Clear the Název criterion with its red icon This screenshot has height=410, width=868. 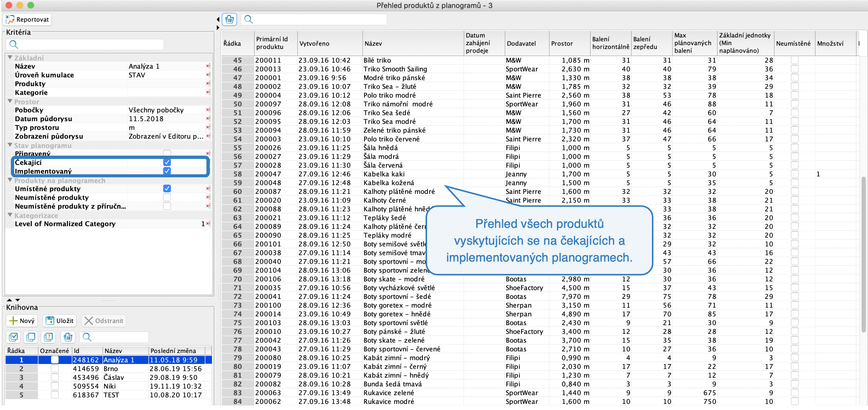[x=208, y=66]
